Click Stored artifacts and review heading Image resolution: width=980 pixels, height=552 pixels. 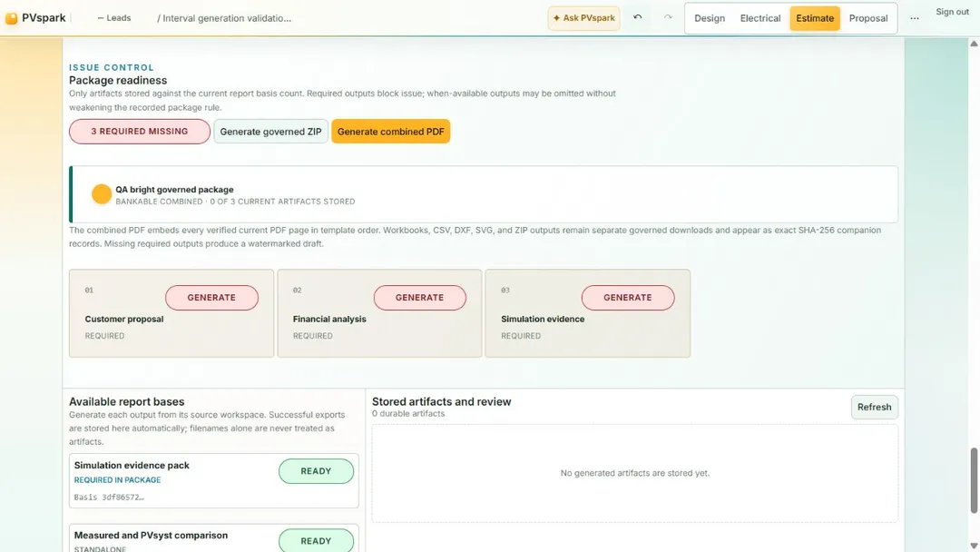441,402
